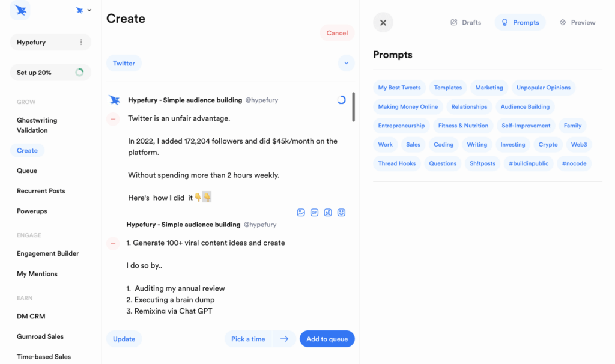Open schedule options arrow beside Pick a time
615x364 pixels.
click(285, 339)
